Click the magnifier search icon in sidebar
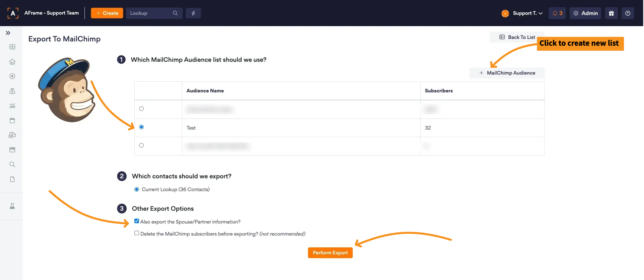644x280 pixels. (x=12, y=164)
